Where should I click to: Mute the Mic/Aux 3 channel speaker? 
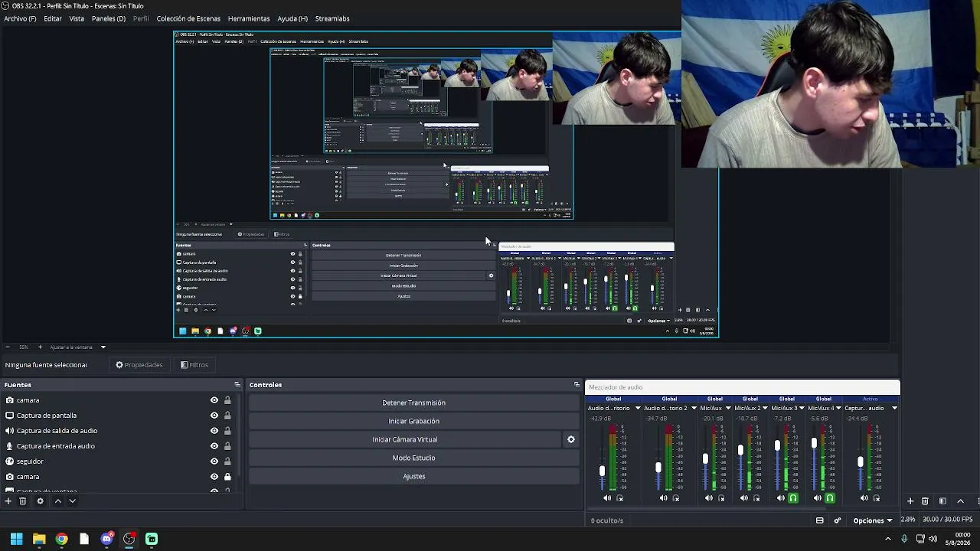pyautogui.click(x=780, y=498)
